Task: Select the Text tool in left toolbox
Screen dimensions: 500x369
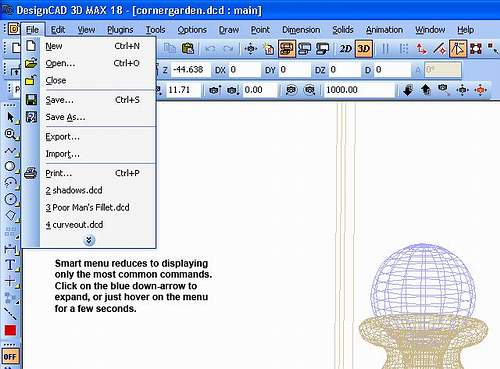Action: click(10, 265)
